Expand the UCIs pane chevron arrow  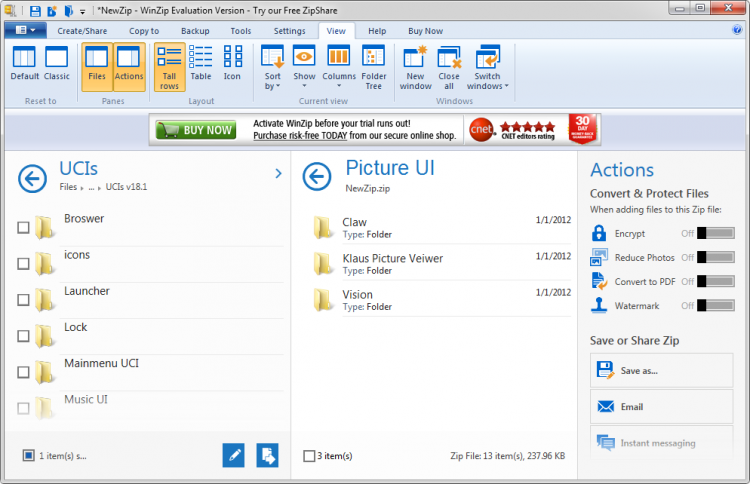coord(278,173)
